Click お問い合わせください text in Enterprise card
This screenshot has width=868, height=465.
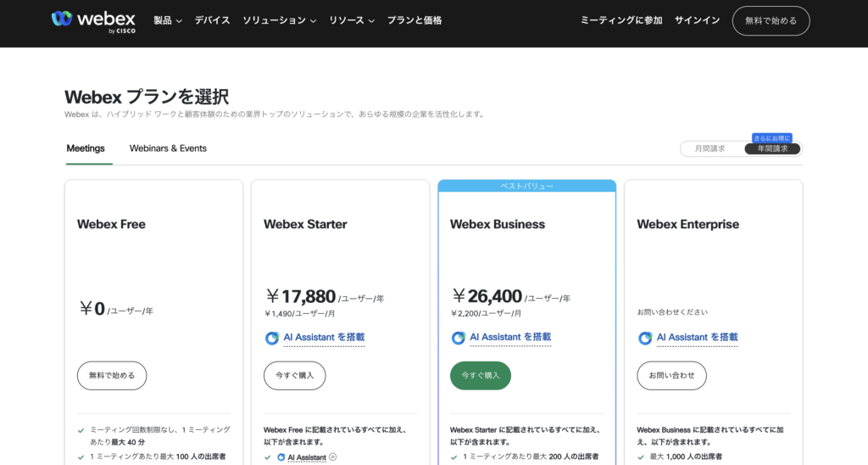pyautogui.click(x=672, y=312)
